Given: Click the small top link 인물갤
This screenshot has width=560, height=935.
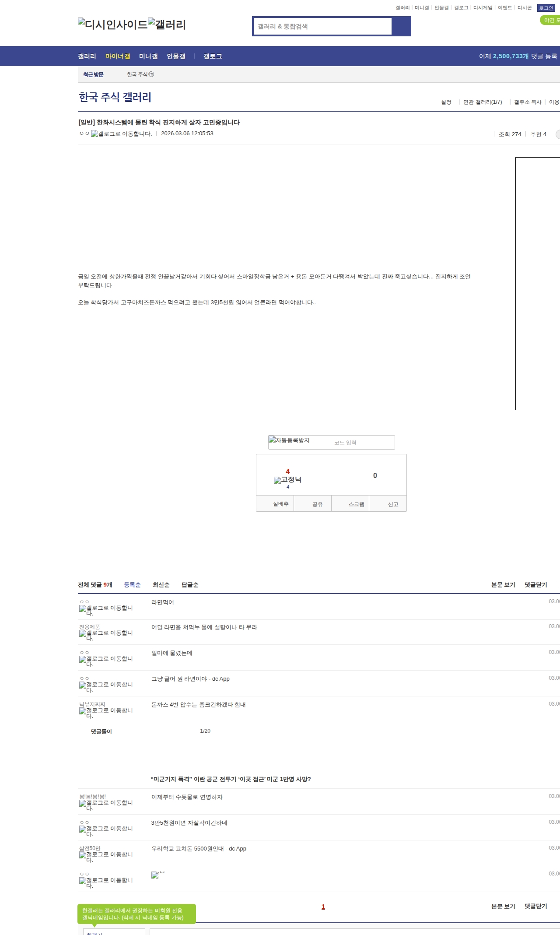Looking at the screenshot, I should point(441,8).
